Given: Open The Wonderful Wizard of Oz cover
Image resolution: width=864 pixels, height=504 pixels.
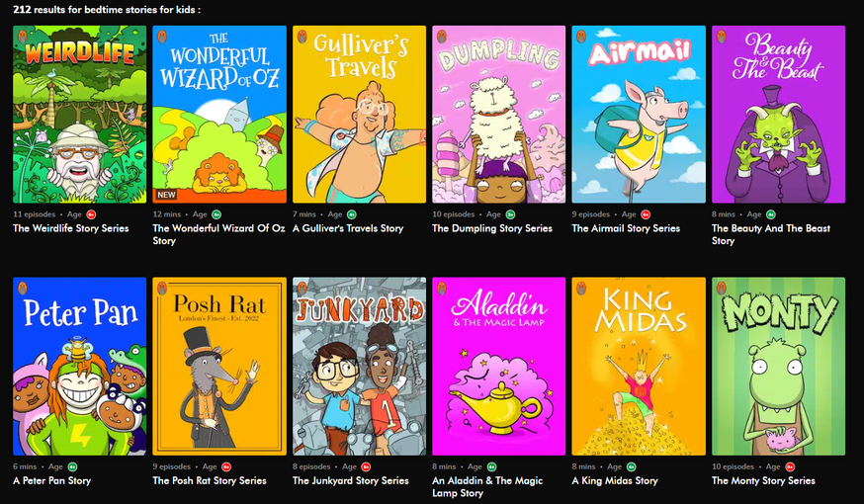Looking at the screenshot, I should (x=219, y=114).
